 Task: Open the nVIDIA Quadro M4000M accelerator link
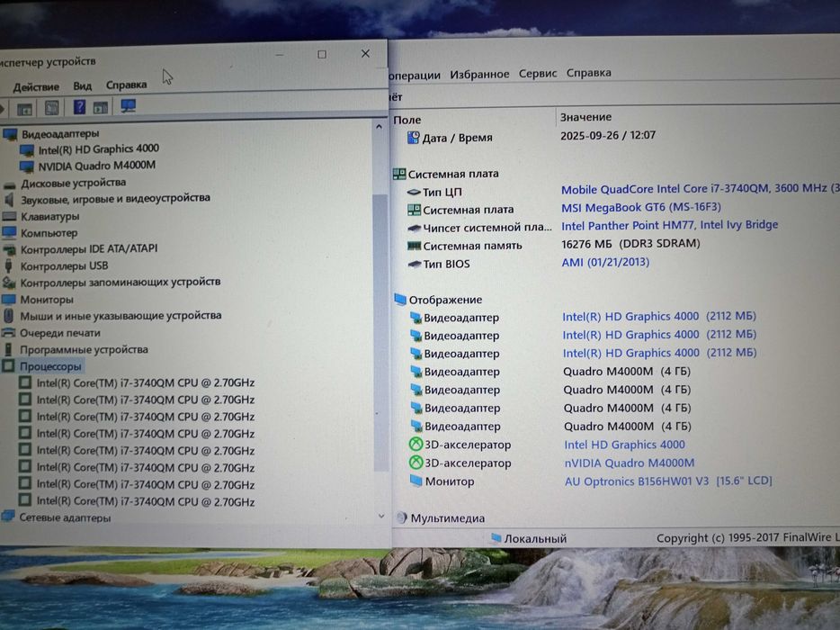click(x=629, y=463)
